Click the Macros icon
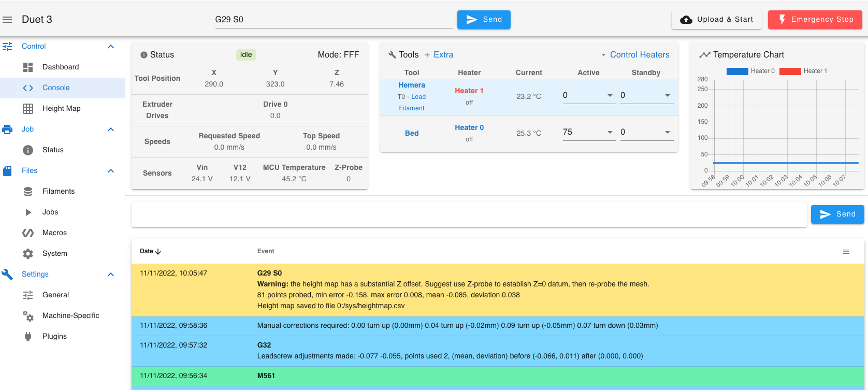The height and width of the screenshot is (390, 868). [28, 233]
